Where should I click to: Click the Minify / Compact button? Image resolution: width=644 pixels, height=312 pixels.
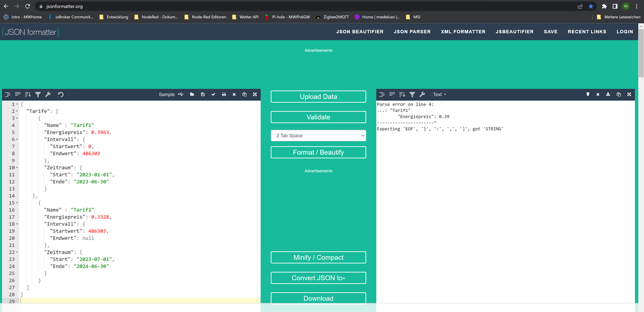coord(318,257)
